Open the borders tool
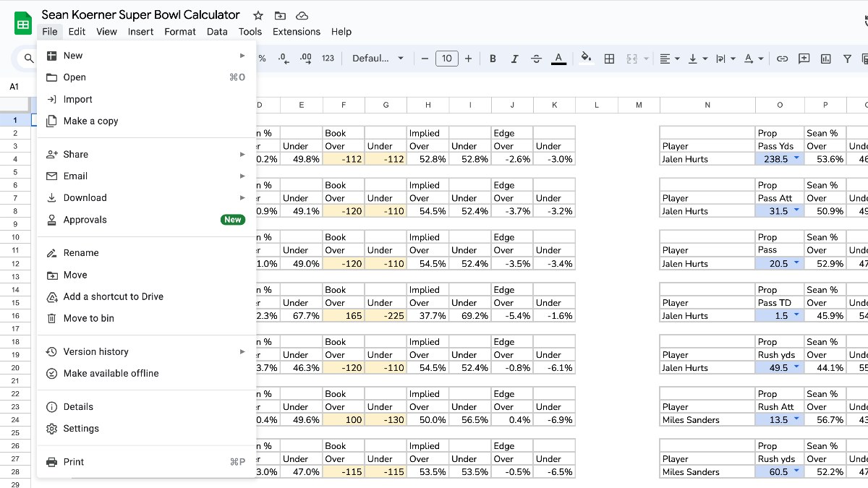The height and width of the screenshot is (488, 868). (609, 59)
